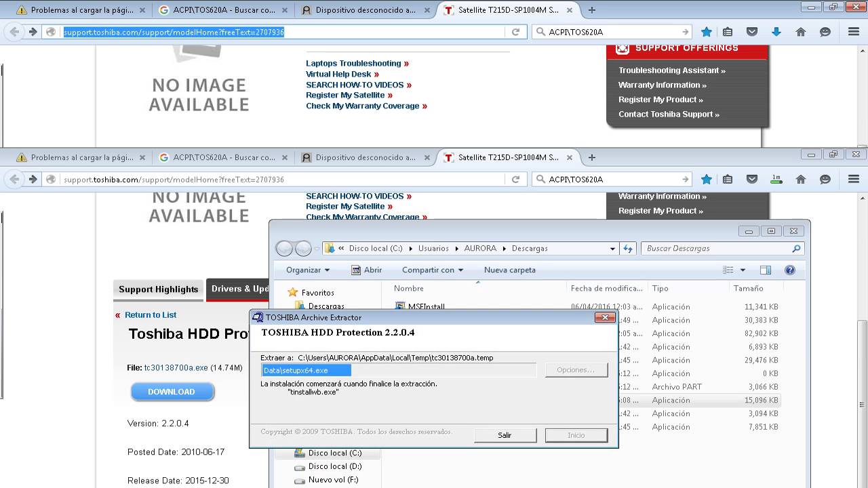The image size is (868, 488).
Task: Close the TOSHIBA Archive Extractor dialog
Action: pos(604,317)
